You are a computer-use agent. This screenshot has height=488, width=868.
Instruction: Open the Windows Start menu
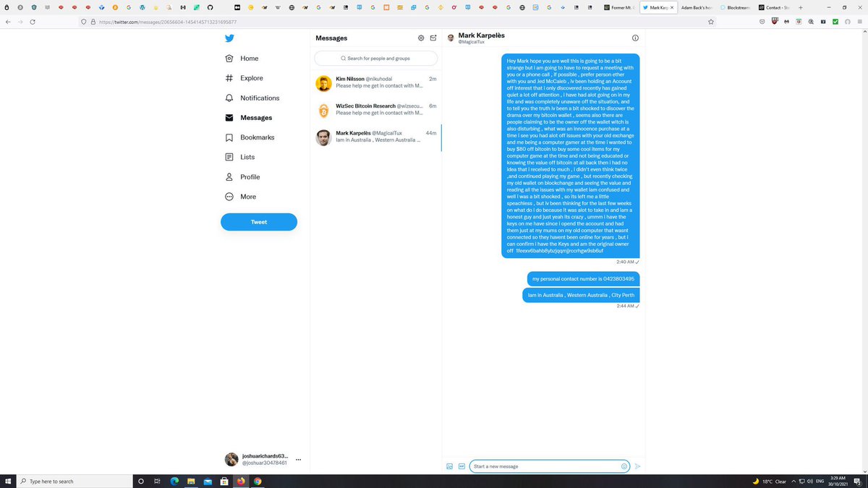coord(8,481)
